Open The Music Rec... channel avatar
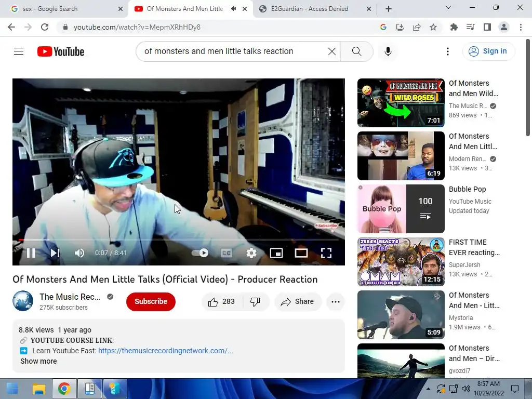532x399 pixels. point(23,301)
